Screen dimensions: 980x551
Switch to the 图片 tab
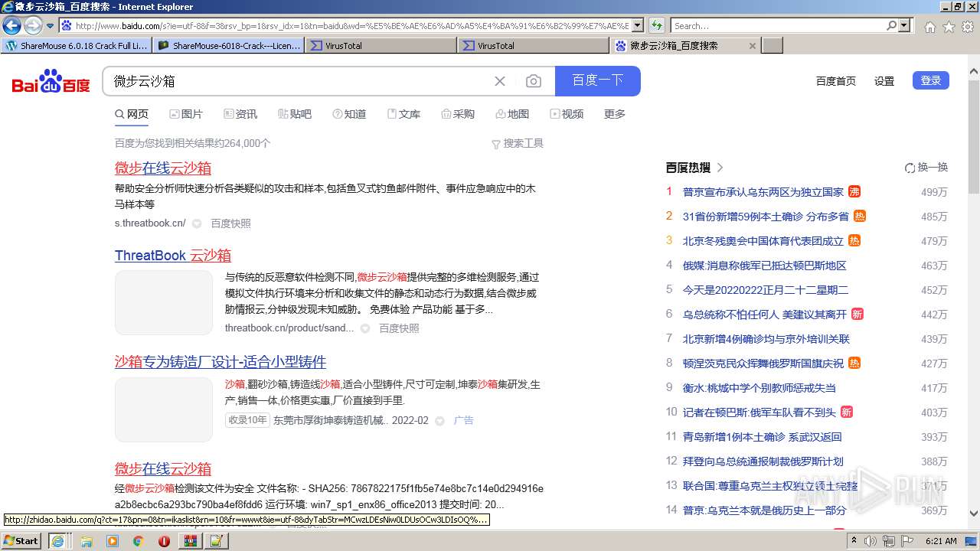coord(186,114)
